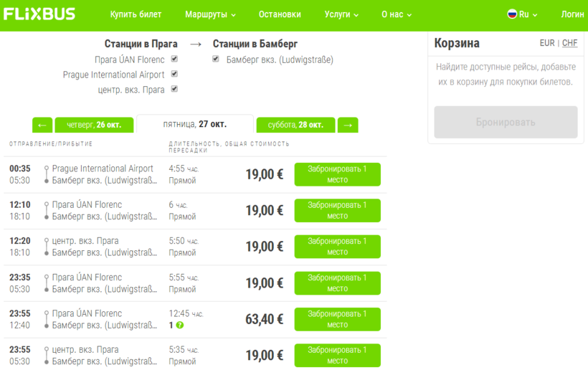Select the пятница, 27 окт. tab
The height and width of the screenshot is (370, 588).
coord(195,124)
